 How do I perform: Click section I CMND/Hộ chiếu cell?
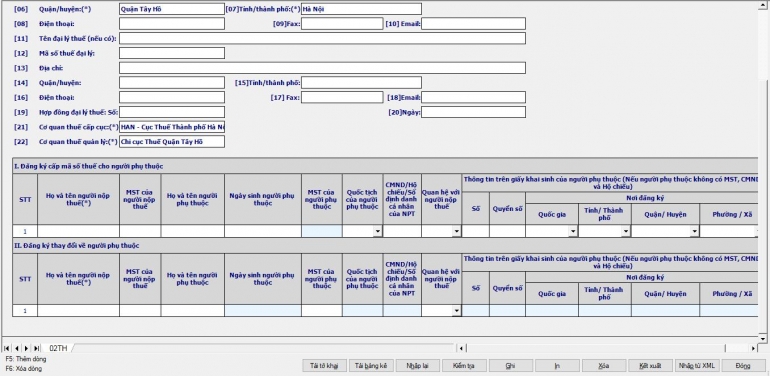pos(402,231)
